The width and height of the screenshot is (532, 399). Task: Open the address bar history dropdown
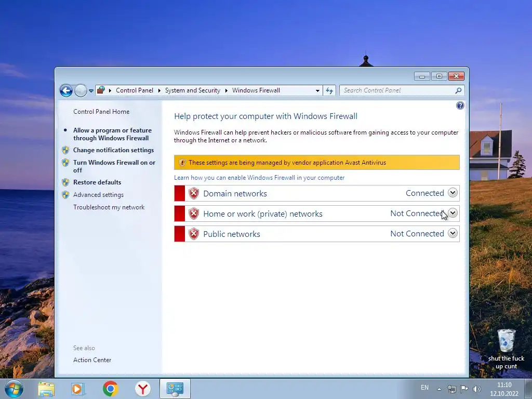317,90
